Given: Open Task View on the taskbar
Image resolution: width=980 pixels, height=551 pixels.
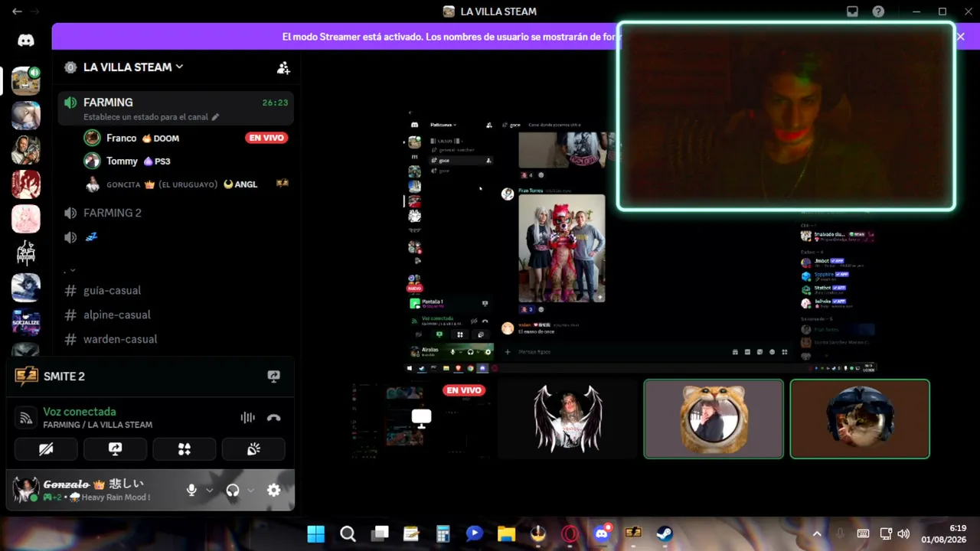Looking at the screenshot, I should pos(380,533).
